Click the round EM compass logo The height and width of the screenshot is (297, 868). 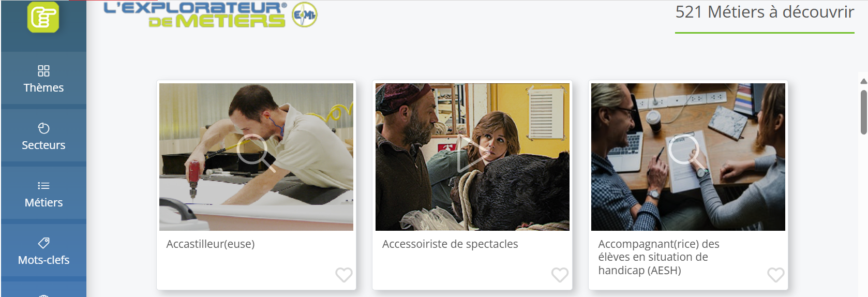(x=305, y=14)
